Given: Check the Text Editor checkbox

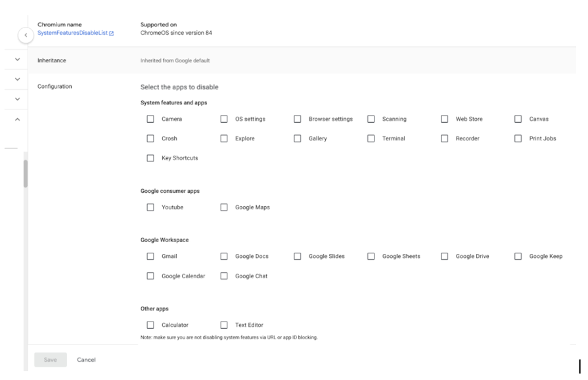Looking at the screenshot, I should pos(224,325).
